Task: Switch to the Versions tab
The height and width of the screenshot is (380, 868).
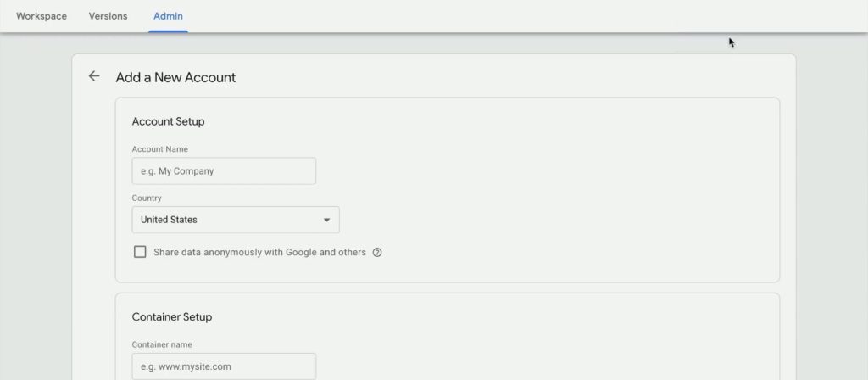Action: 108,16
